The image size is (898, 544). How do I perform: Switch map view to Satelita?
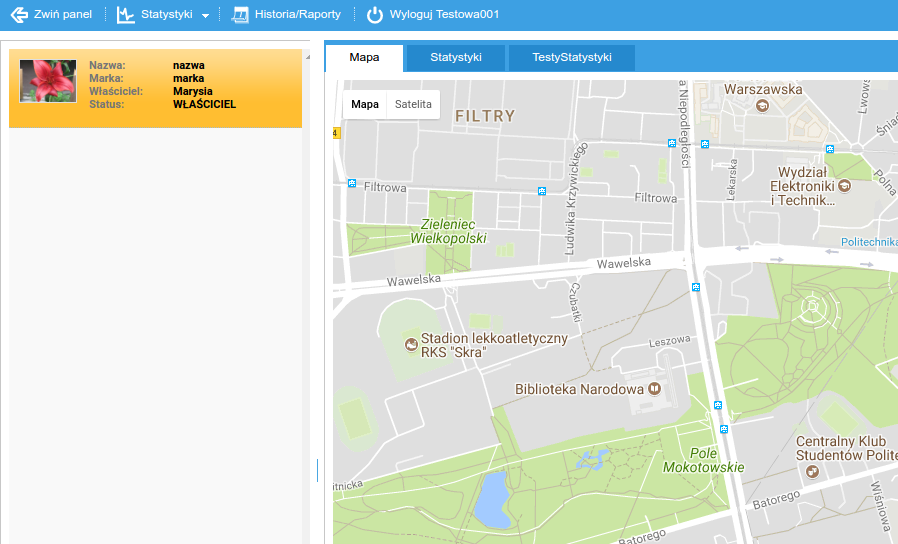click(413, 104)
